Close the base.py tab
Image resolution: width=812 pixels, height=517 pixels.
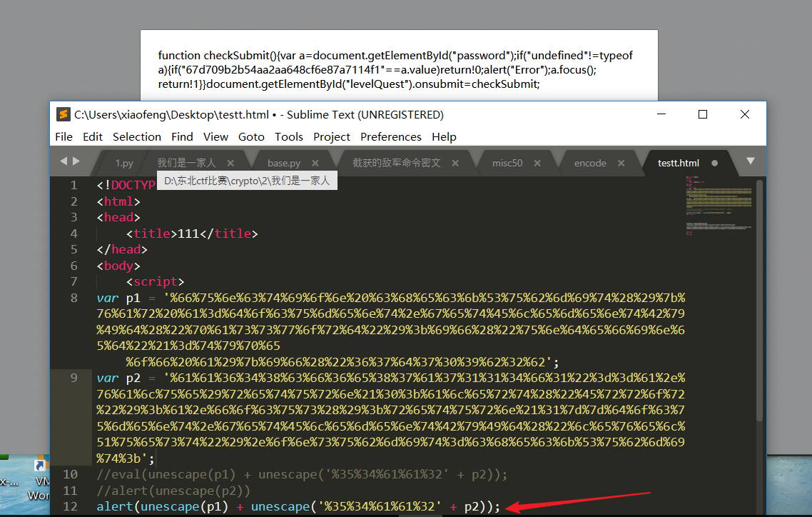click(315, 164)
